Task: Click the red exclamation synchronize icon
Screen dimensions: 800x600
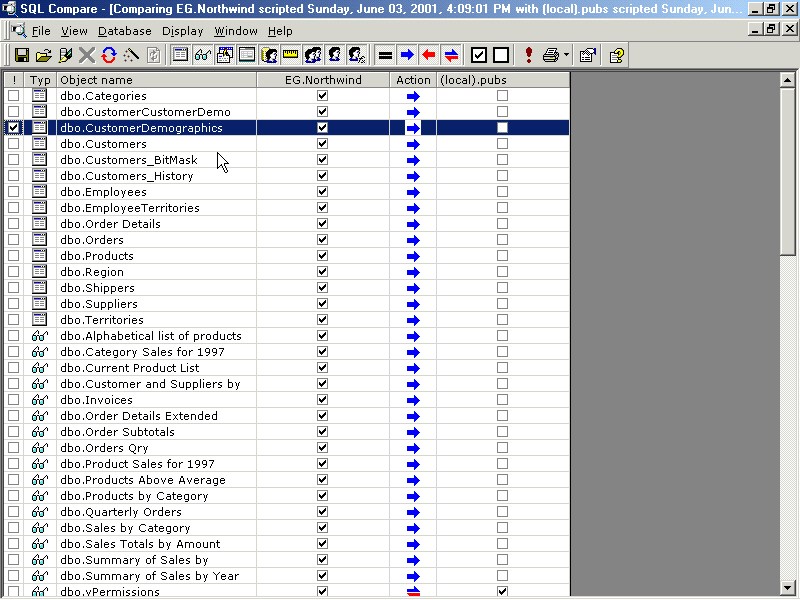Action: [529, 55]
